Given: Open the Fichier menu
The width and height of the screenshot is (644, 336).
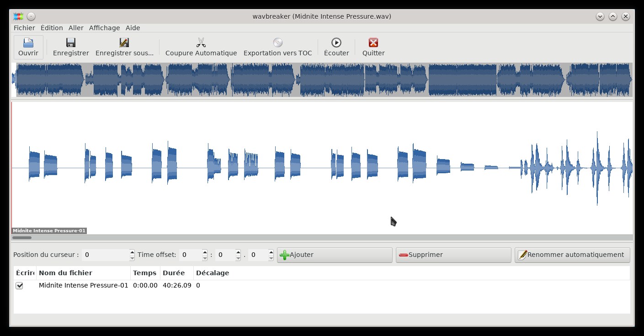Looking at the screenshot, I should click(24, 28).
